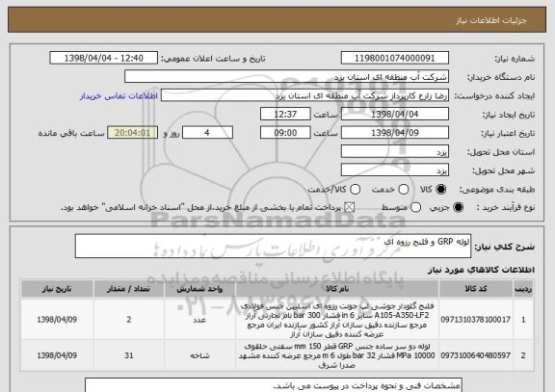Click the نام کالا column header

tap(337, 289)
